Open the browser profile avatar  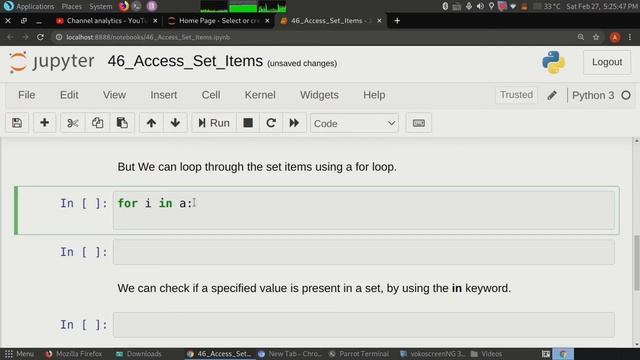(615, 37)
